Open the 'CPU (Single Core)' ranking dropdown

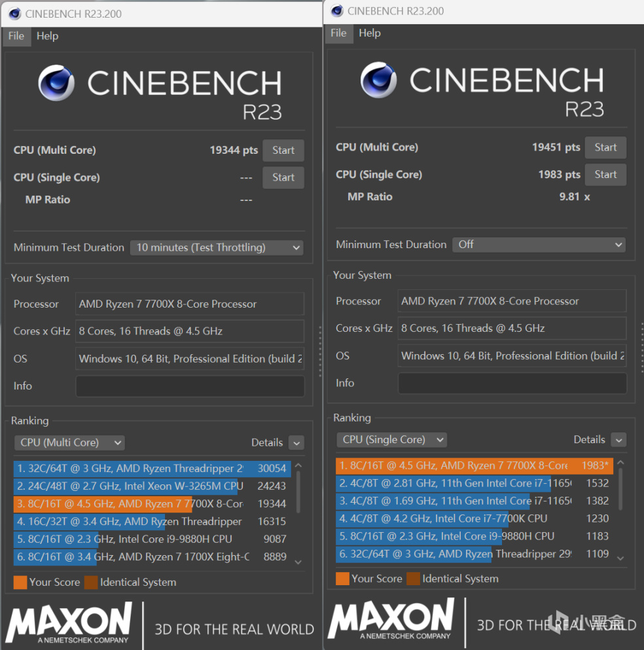pos(391,440)
